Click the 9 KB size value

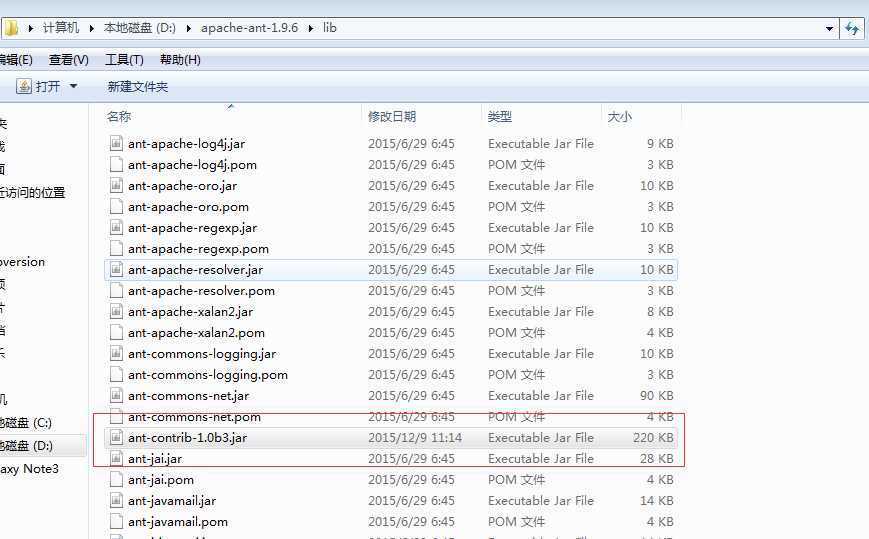pyautogui.click(x=660, y=143)
